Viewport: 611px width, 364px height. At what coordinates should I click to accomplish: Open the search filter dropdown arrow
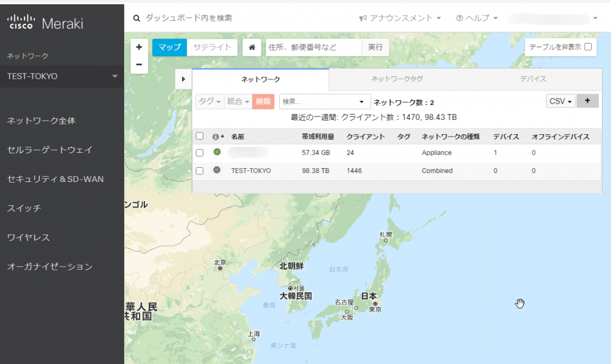362,101
